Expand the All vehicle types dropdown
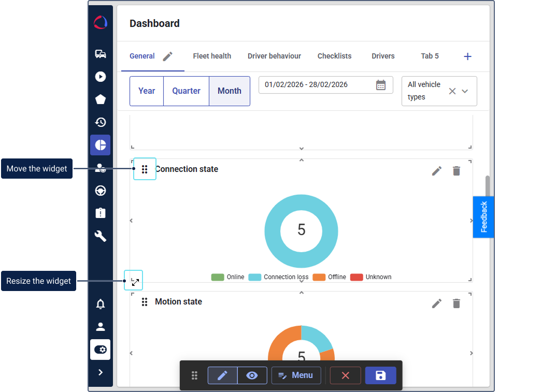The width and height of the screenshot is (556, 392). pos(465,91)
